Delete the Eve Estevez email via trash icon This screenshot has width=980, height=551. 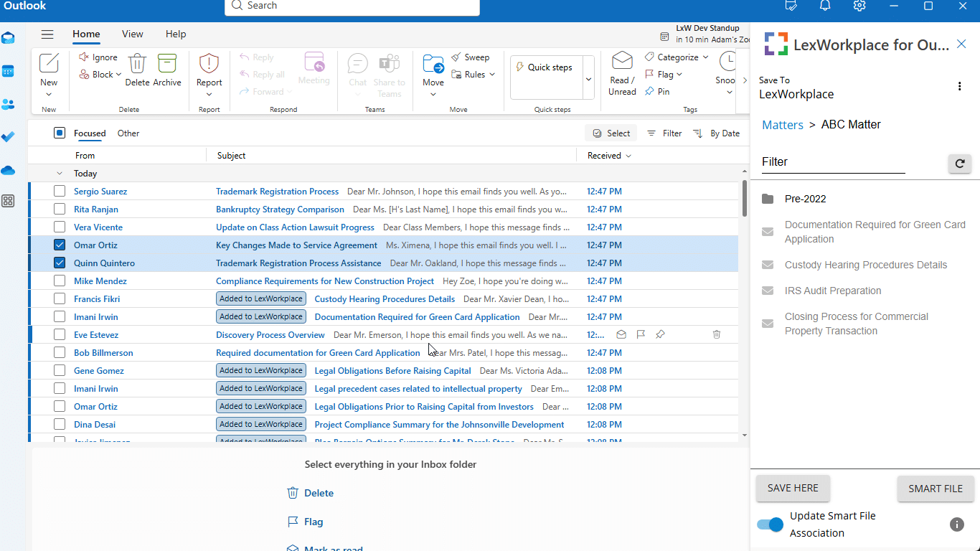click(716, 334)
